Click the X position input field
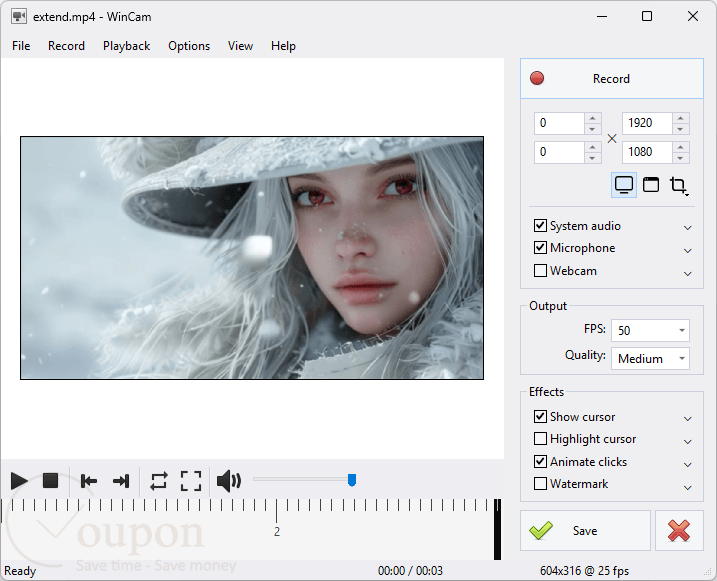The image size is (717, 581). [559, 123]
